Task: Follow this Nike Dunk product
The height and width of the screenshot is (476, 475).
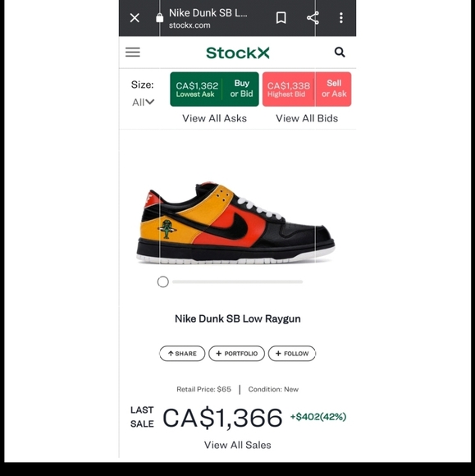Action: (292, 354)
